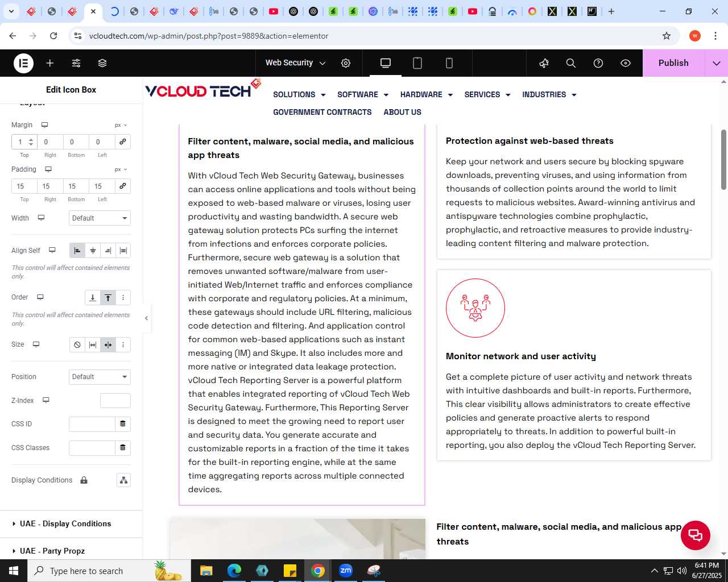This screenshot has height=582, width=728.
Task: Open Site Settings sliders icon
Action: point(76,63)
